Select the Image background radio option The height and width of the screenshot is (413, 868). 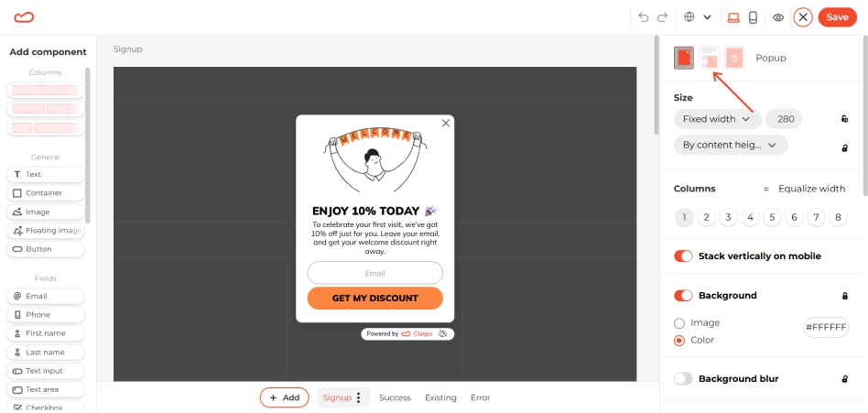coord(679,322)
